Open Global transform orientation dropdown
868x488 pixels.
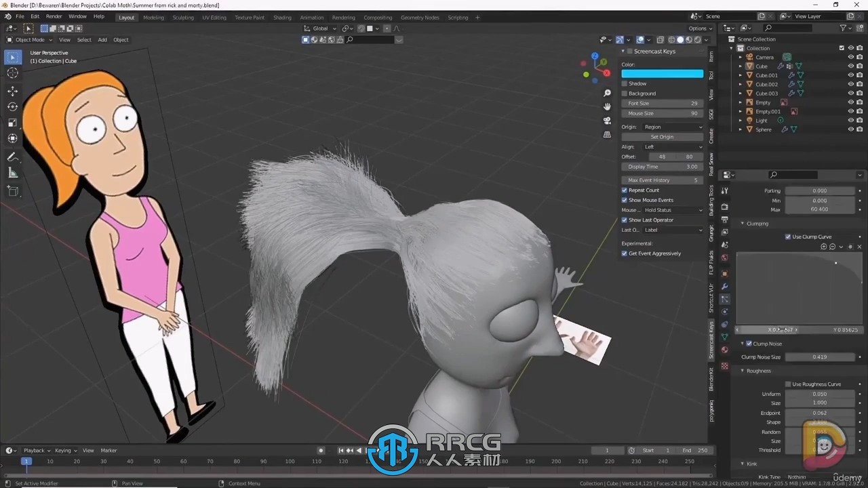pyautogui.click(x=321, y=28)
